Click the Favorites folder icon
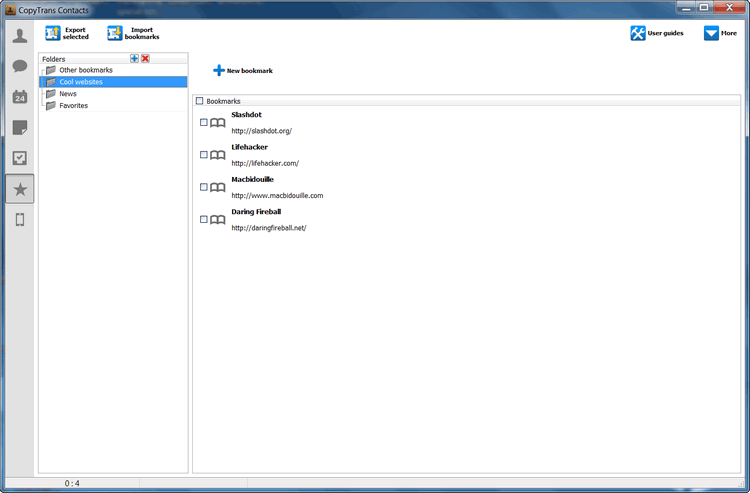The width and height of the screenshot is (750, 493). [x=51, y=106]
